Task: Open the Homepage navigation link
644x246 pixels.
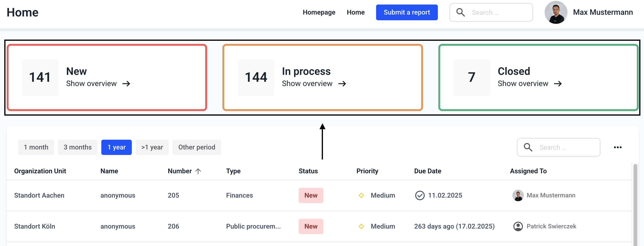Action: 319,12
